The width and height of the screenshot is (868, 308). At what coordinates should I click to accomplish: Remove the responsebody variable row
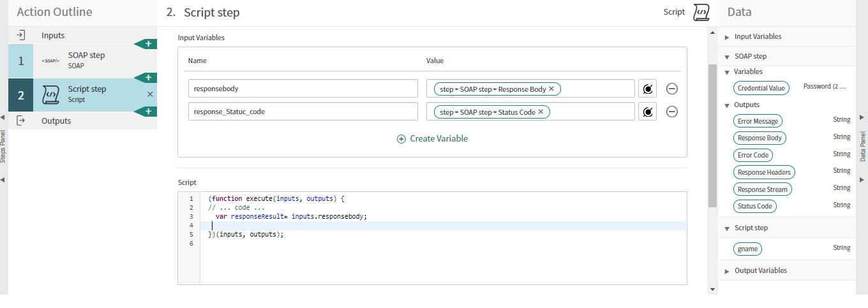click(671, 89)
